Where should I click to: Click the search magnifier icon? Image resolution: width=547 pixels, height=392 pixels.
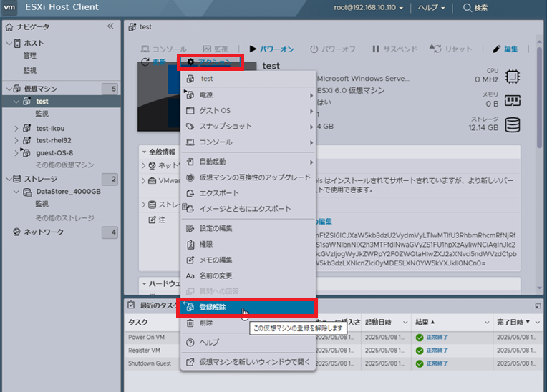tap(467, 8)
